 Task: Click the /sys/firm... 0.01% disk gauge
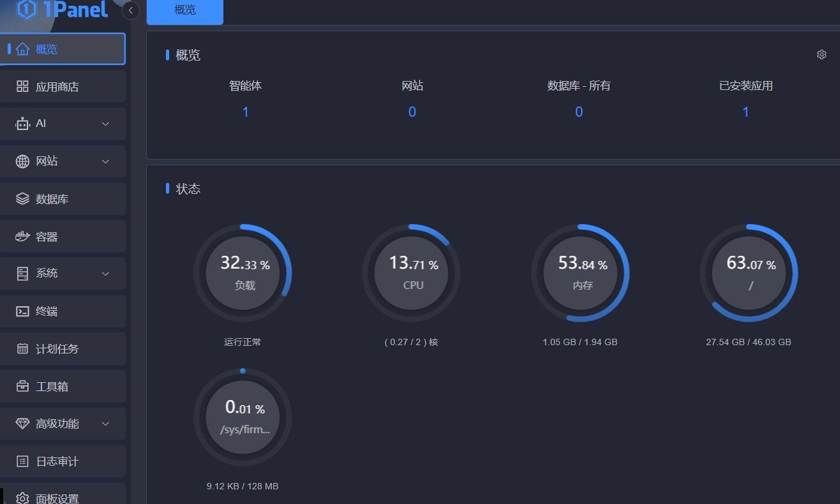[243, 417]
